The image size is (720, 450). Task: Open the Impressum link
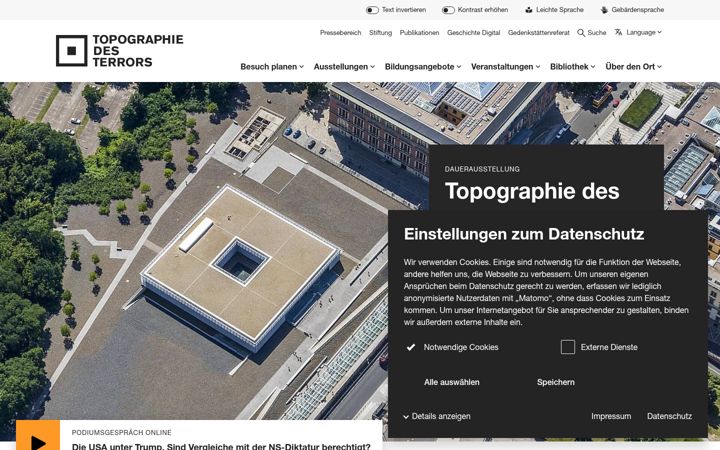(x=611, y=416)
